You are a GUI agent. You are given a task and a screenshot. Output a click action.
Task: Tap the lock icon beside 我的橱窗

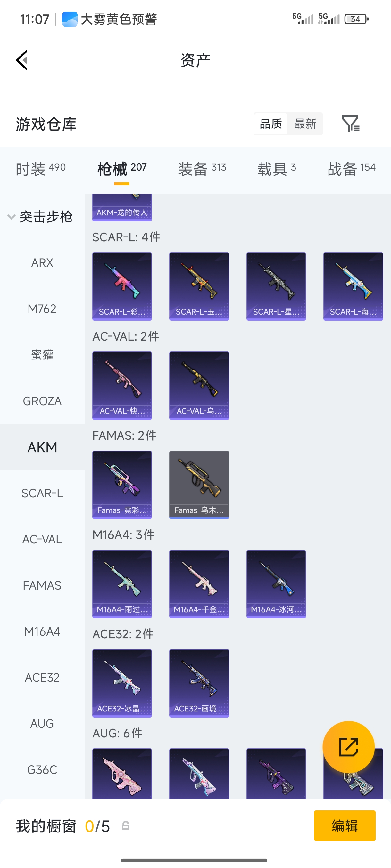[126, 825]
